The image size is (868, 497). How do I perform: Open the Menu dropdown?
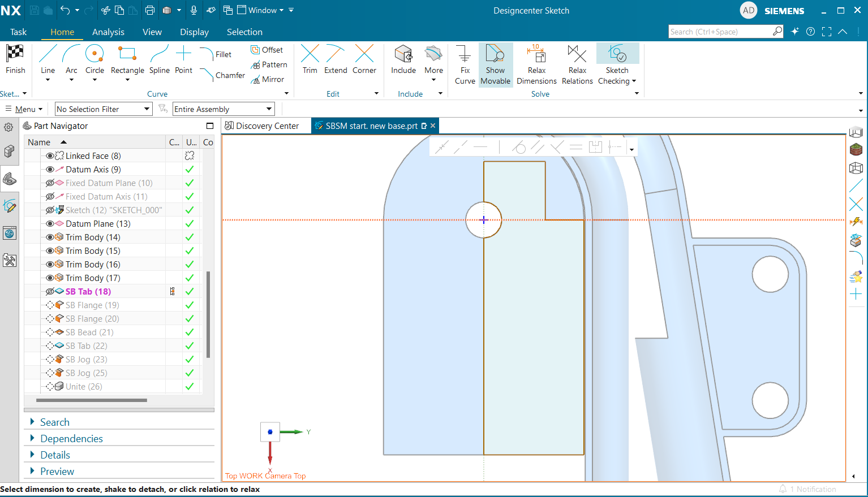(x=24, y=109)
